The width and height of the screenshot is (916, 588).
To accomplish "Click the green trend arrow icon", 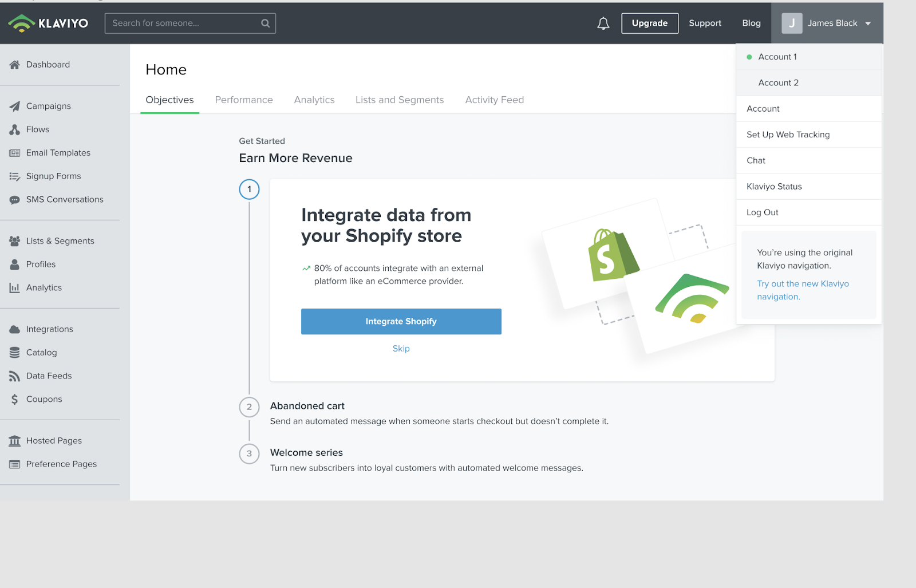I will coord(306,268).
